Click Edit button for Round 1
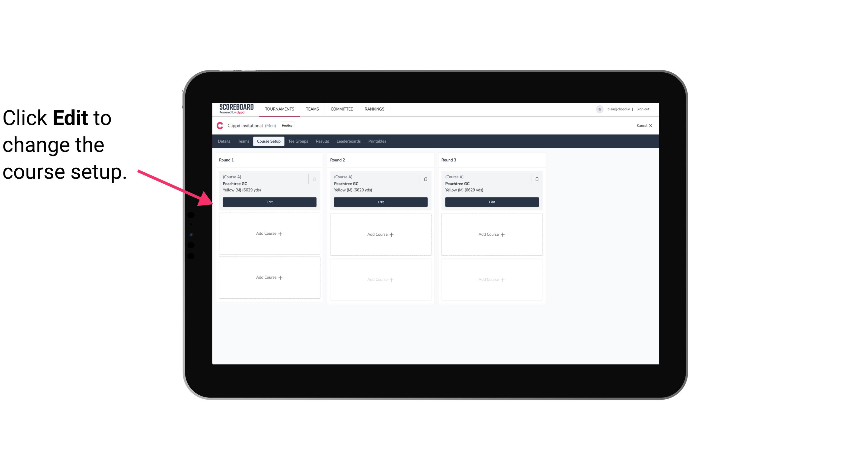 click(x=269, y=201)
